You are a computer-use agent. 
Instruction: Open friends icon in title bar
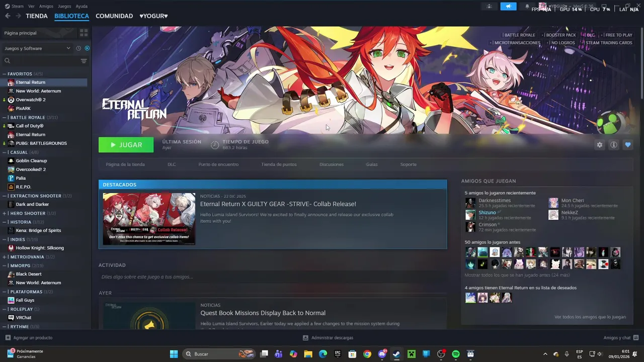tap(489, 7)
